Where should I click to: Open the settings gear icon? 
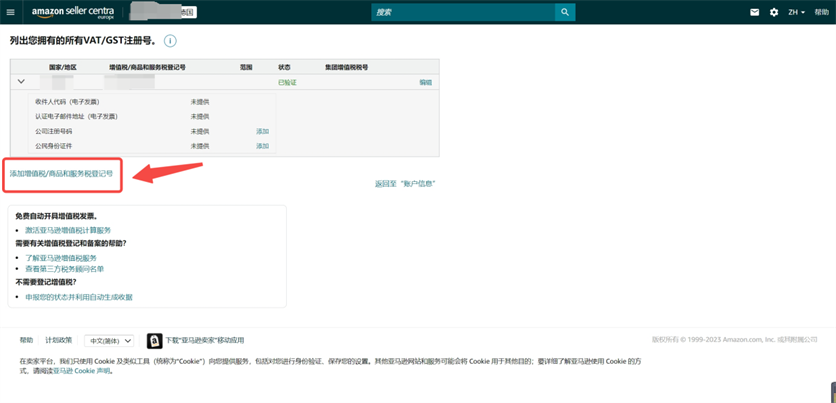click(774, 12)
